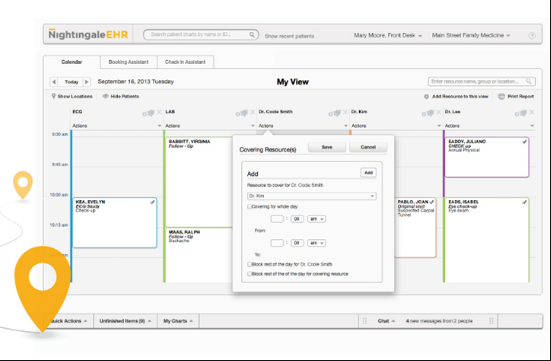The image size is (551, 361).
Task: Click the Show recent patients link
Action: pos(289,36)
